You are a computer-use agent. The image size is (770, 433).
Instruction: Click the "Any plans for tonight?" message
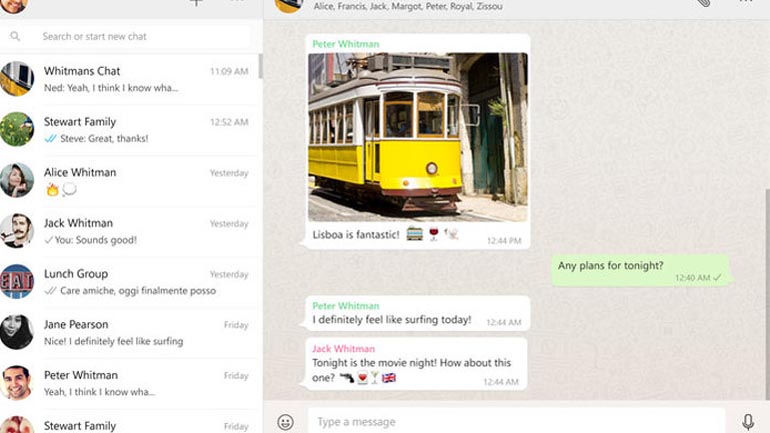610,266
